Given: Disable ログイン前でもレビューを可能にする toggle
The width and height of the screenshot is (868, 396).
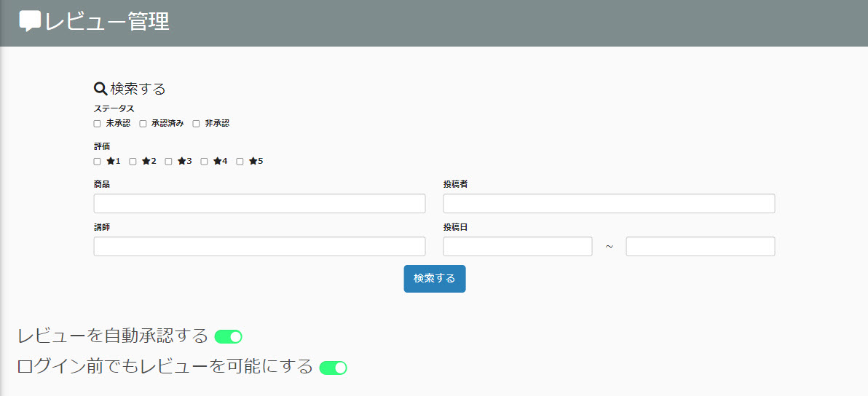Looking at the screenshot, I should click(333, 368).
